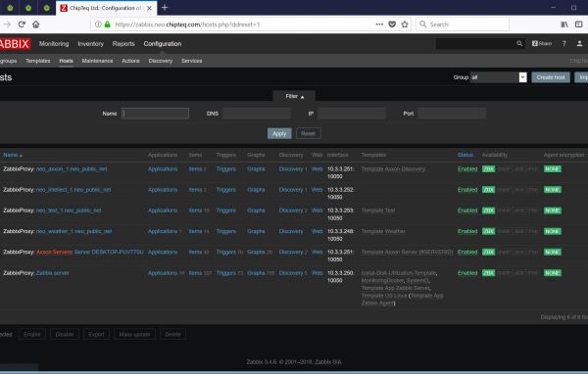This screenshot has width=588, height=374.
Task: Sort hosts by Status column
Action: (465, 155)
